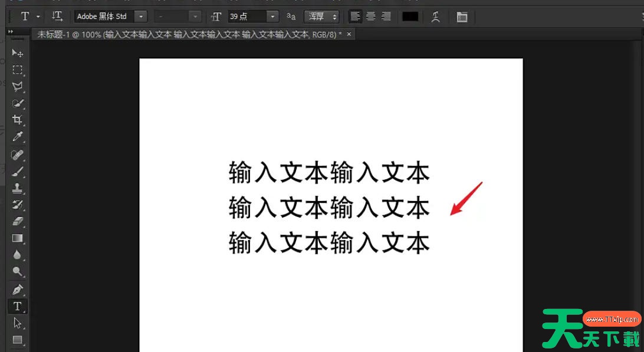Viewport: 644px width, 352px height.
Task: Select the Blur tool
Action: click(17, 255)
